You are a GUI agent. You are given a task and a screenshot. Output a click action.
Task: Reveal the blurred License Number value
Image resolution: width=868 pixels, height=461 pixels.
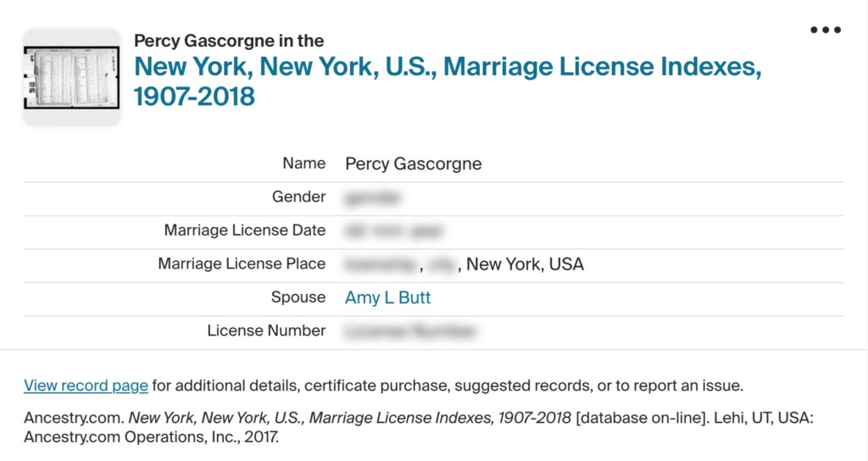click(x=409, y=331)
